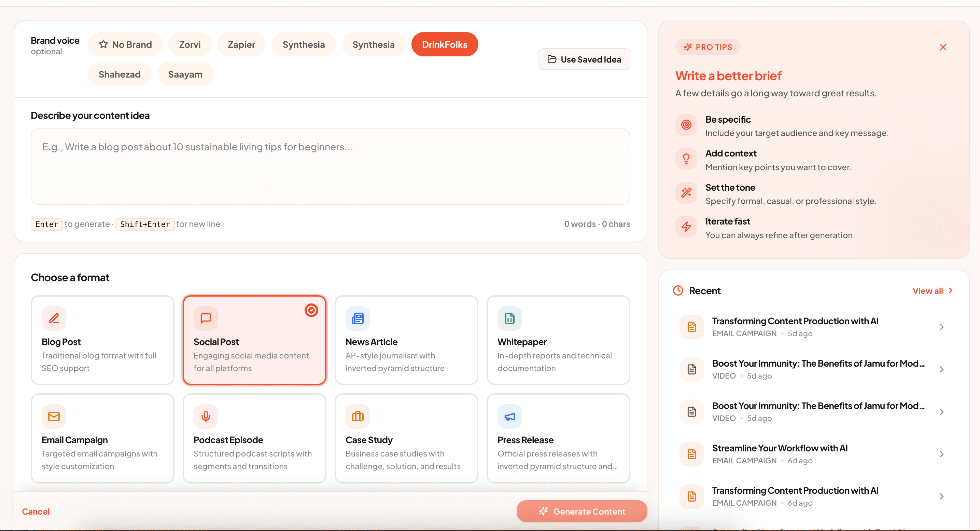
Task: Toggle the DrinkFolks brand voice
Action: [x=444, y=44]
